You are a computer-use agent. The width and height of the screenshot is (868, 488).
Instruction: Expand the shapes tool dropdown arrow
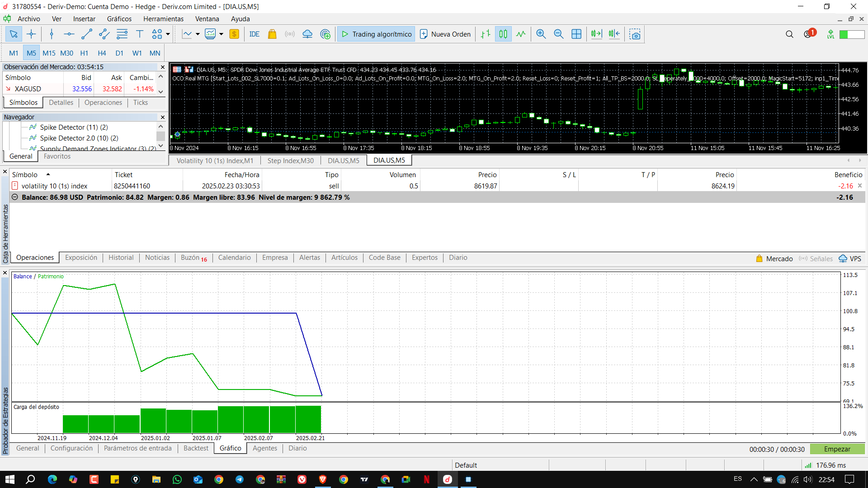coord(168,34)
